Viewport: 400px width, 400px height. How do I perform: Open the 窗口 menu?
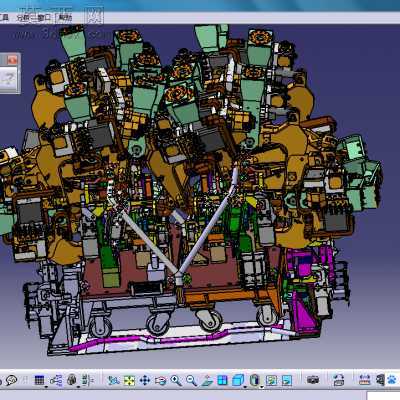pos(44,18)
